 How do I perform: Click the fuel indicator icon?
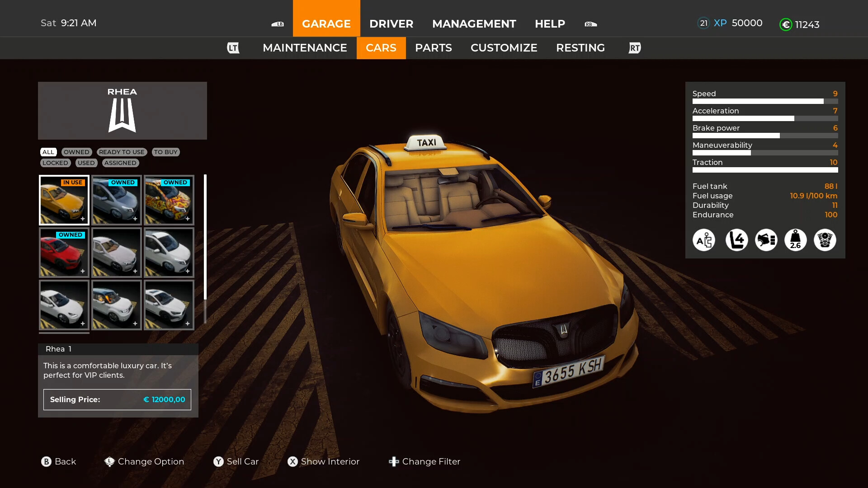pyautogui.click(x=765, y=239)
